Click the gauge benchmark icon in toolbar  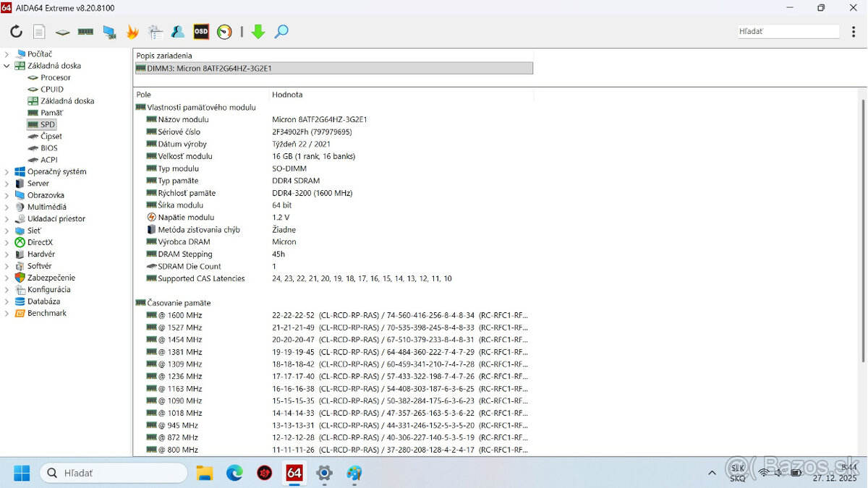tap(224, 32)
